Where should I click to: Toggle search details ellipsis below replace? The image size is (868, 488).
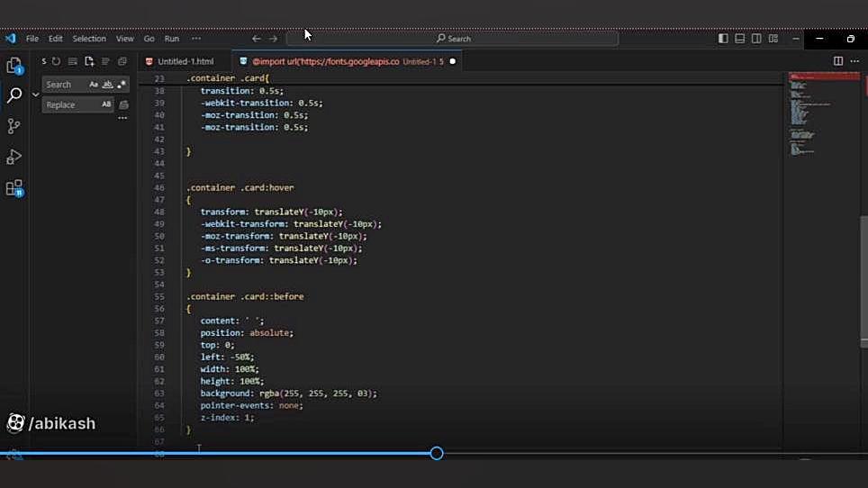coord(122,119)
